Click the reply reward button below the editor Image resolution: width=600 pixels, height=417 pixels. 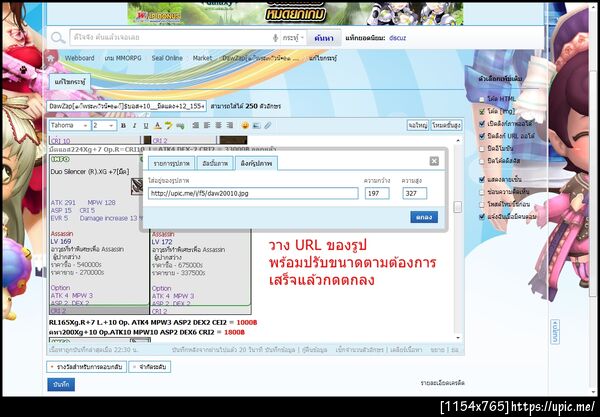click(86, 367)
